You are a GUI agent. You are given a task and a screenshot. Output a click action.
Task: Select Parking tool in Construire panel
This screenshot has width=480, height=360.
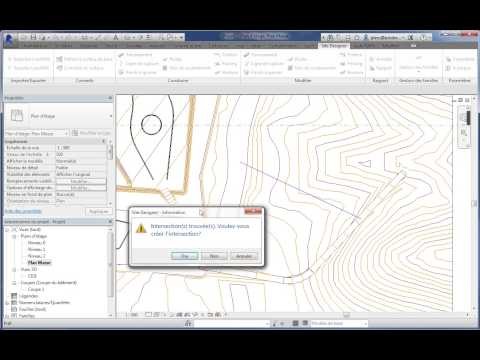click(x=226, y=63)
